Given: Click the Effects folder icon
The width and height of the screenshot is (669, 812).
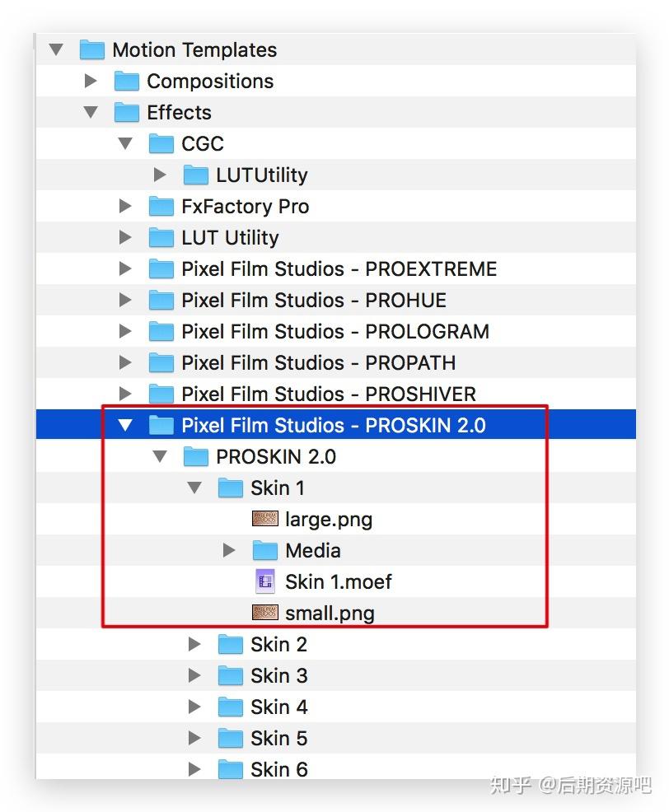Looking at the screenshot, I should [x=125, y=112].
